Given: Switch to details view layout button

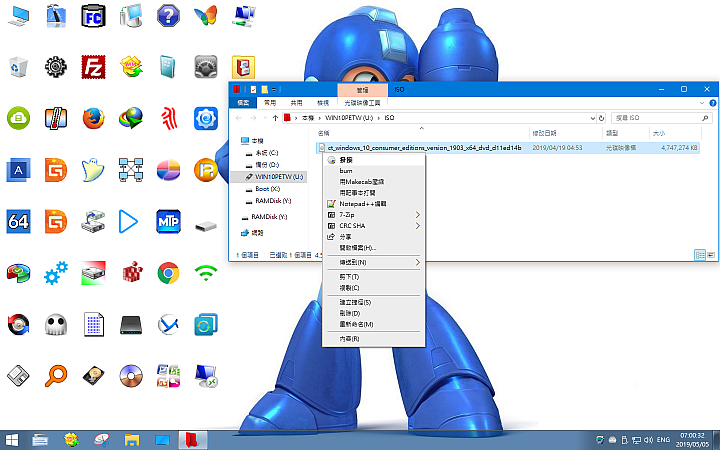Looking at the screenshot, I should click(700, 255).
